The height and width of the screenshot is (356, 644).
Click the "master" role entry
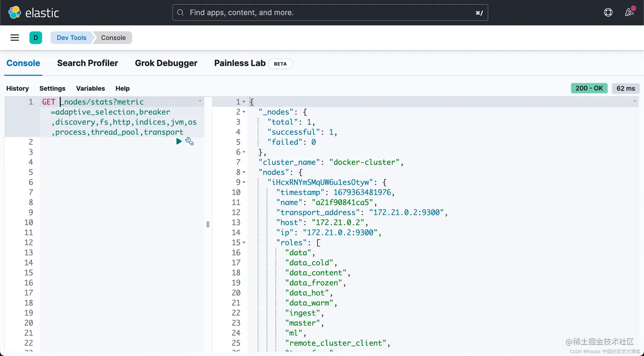pyautogui.click(x=305, y=323)
